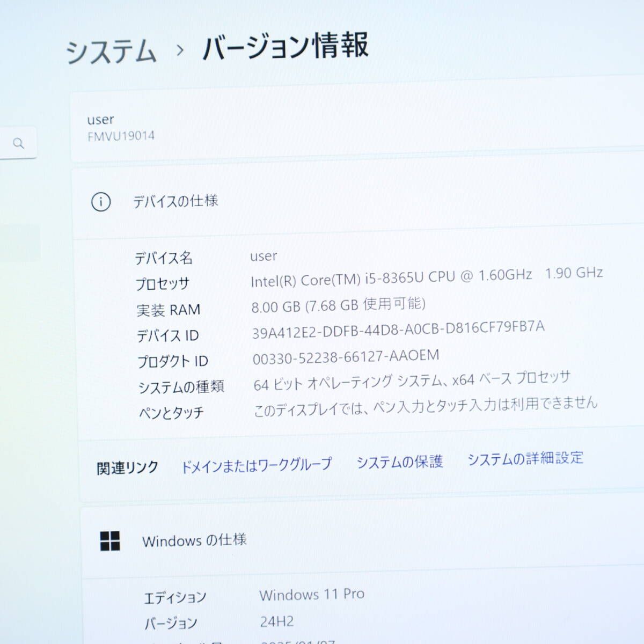This screenshot has width=644, height=644.
Task: Click the search magnifier icon
Action: (19, 143)
